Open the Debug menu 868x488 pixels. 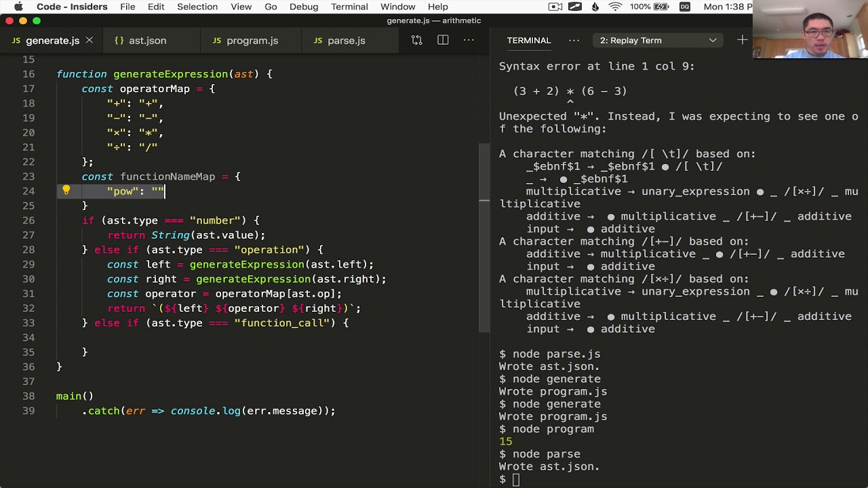304,7
